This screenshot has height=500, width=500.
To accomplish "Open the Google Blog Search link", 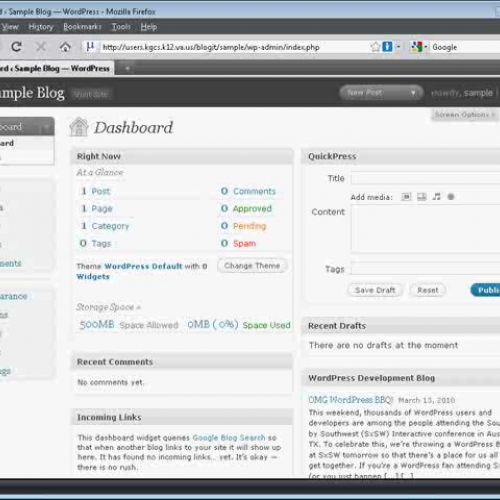I will point(229,437).
